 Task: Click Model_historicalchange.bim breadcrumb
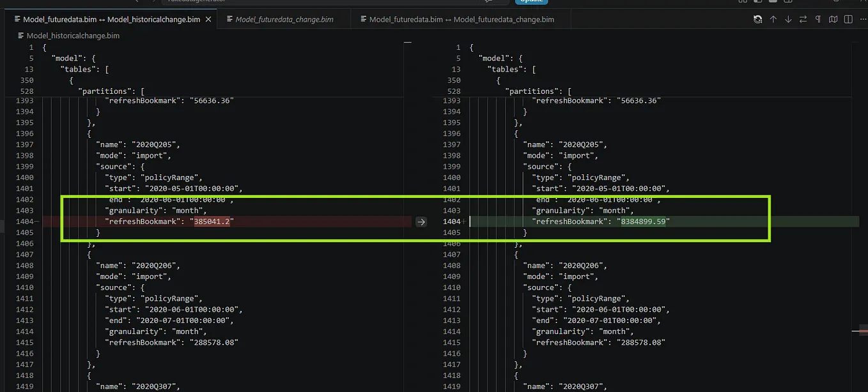pos(73,36)
